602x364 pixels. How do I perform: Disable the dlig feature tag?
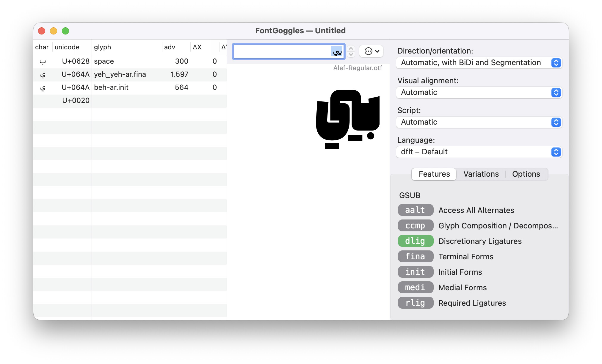[x=415, y=241]
